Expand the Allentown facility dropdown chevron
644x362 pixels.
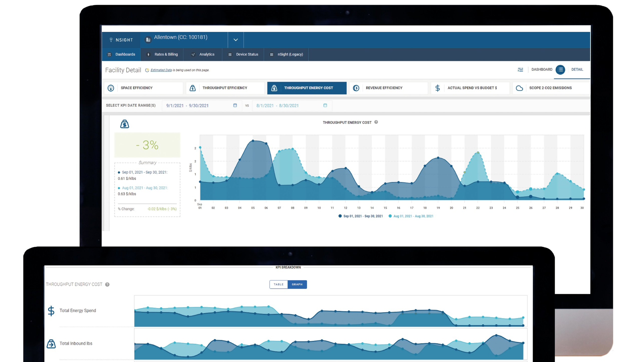click(x=235, y=40)
